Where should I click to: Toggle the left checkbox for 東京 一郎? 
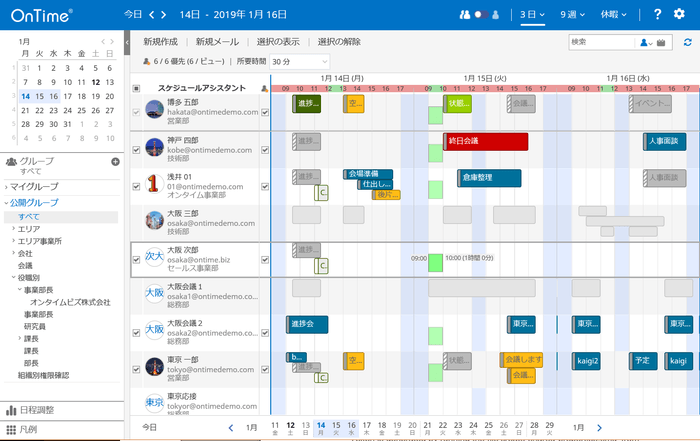tap(137, 367)
